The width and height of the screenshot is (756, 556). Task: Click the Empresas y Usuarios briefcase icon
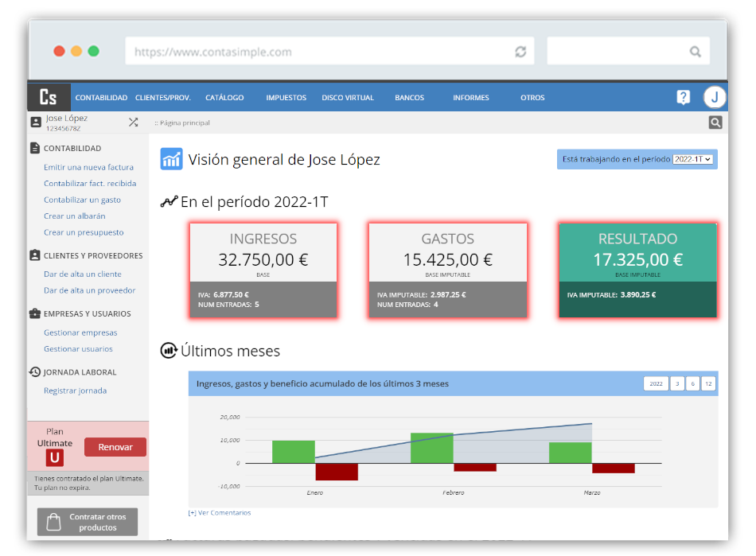point(35,313)
